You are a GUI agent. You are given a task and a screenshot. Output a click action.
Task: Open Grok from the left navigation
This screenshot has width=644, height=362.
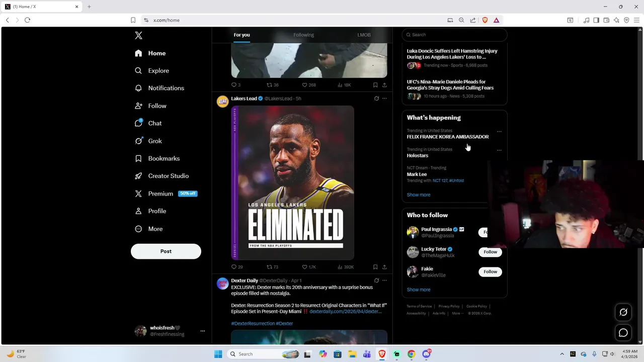148,141
